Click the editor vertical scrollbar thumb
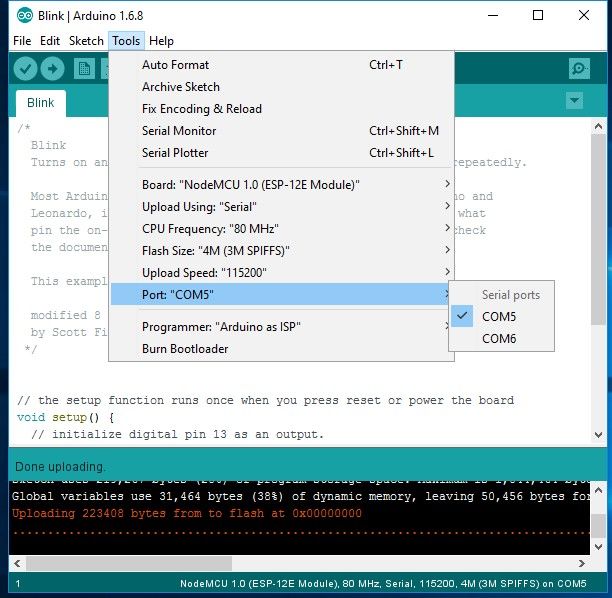 click(x=598, y=229)
